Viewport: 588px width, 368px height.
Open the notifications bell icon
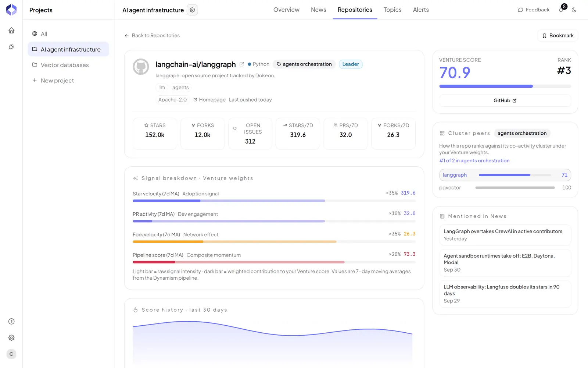[561, 10]
